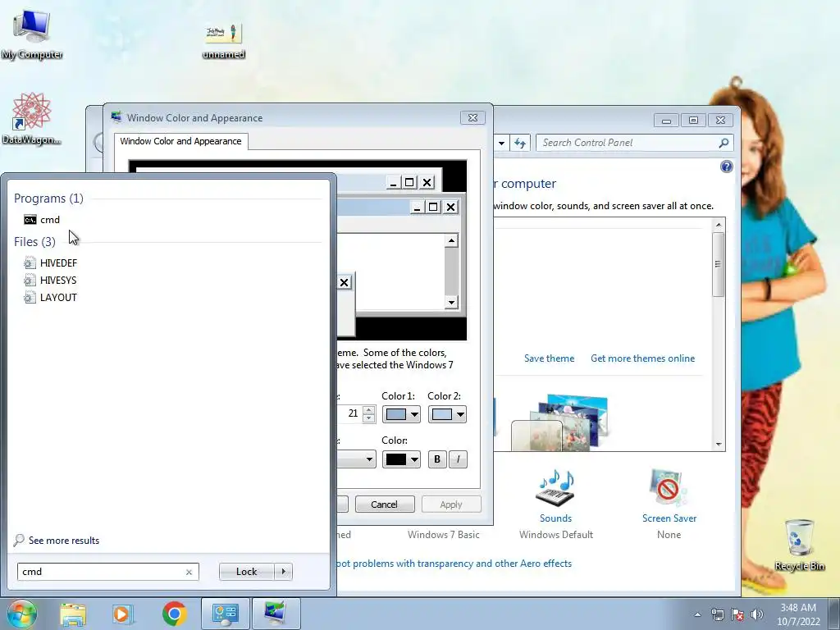Screen dimensions: 840x630
Task: Select the flower theme thumbnail
Action: coord(561,422)
